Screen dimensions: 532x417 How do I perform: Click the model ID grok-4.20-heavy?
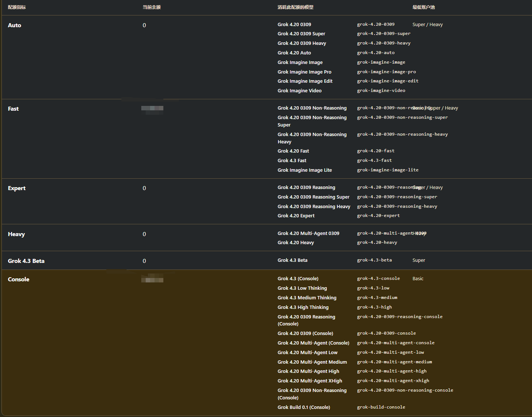(x=377, y=242)
